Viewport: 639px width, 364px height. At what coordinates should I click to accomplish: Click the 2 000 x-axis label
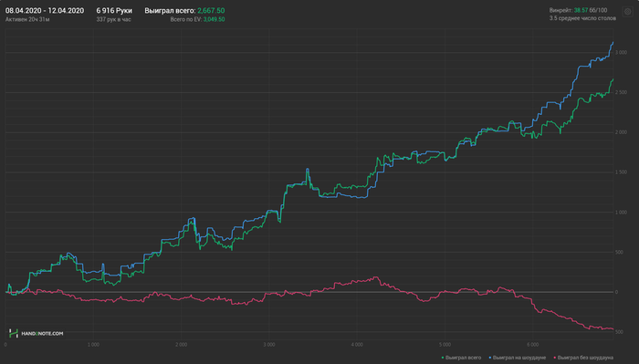(181, 345)
